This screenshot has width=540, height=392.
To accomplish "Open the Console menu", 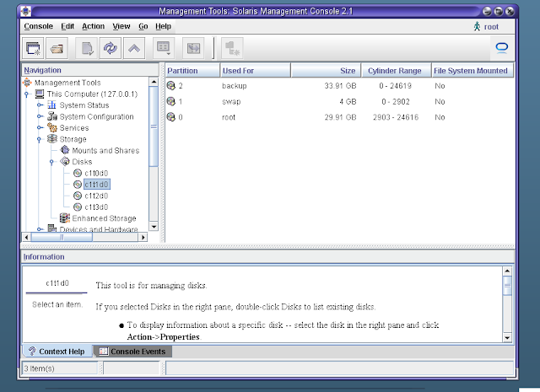I will (39, 26).
